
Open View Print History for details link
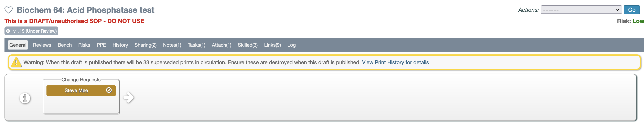coord(395,62)
